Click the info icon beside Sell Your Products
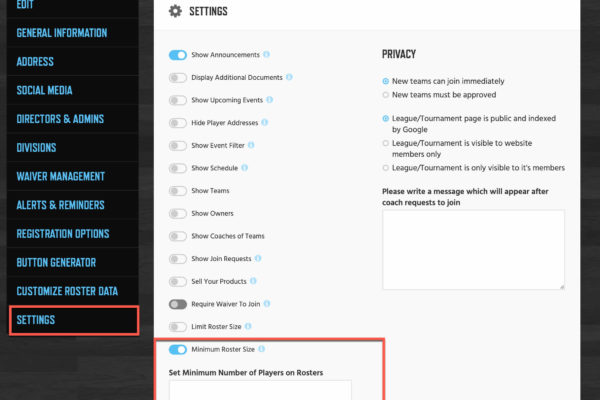This screenshot has width=600, height=400. pos(253,281)
